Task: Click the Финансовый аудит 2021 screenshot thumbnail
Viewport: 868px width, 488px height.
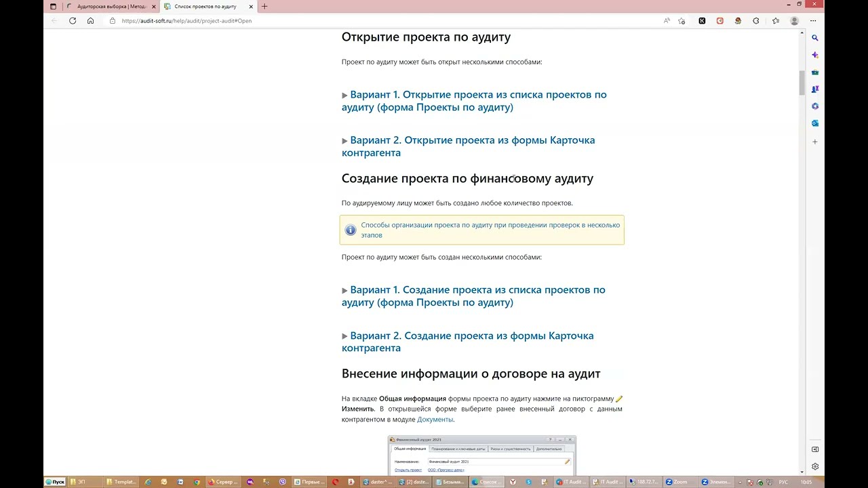Action: point(482,455)
